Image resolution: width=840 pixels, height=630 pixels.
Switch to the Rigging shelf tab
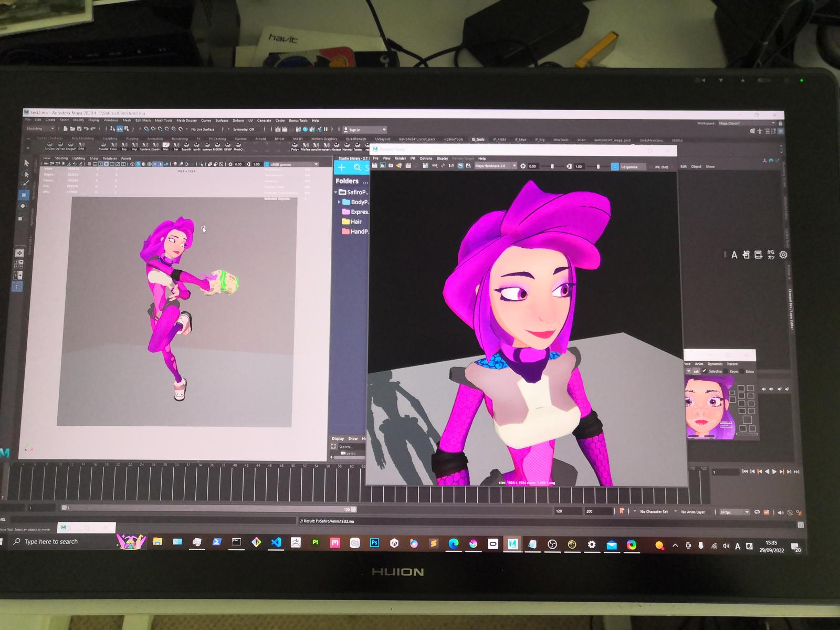(x=132, y=139)
